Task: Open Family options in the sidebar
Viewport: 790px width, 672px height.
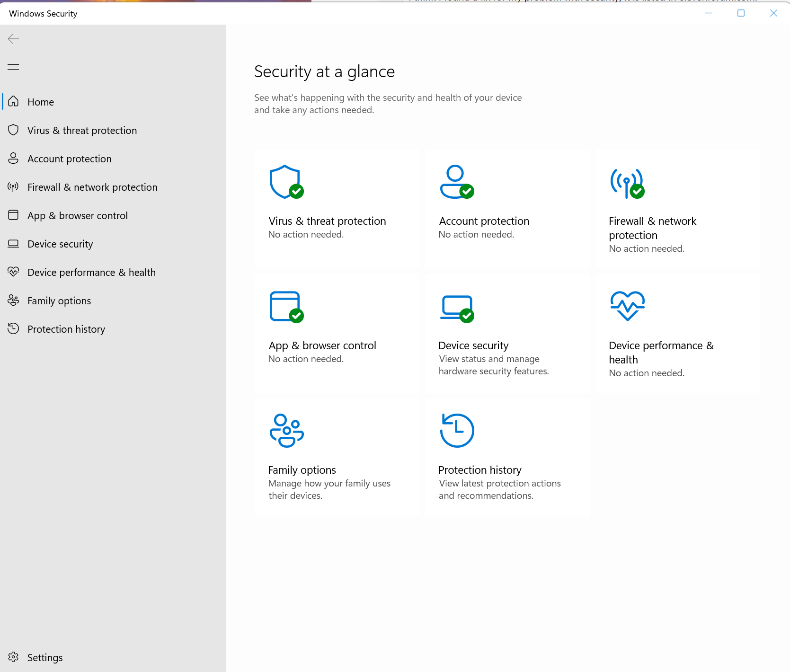Action: [113, 301]
